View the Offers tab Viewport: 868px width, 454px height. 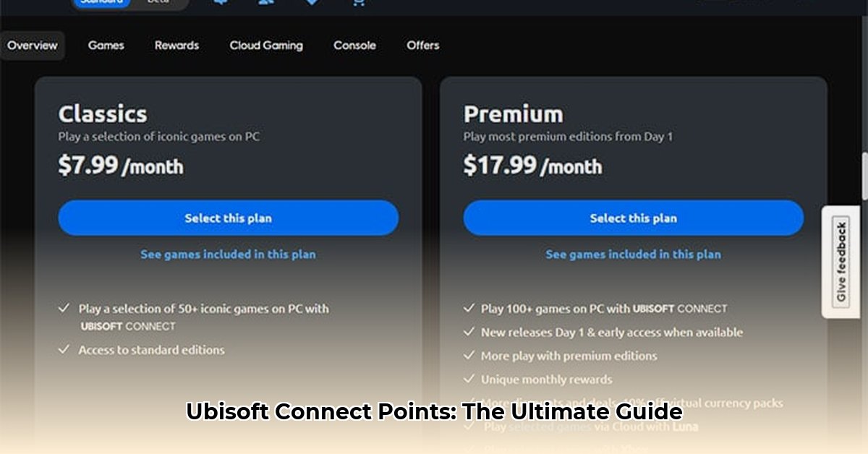click(x=422, y=46)
